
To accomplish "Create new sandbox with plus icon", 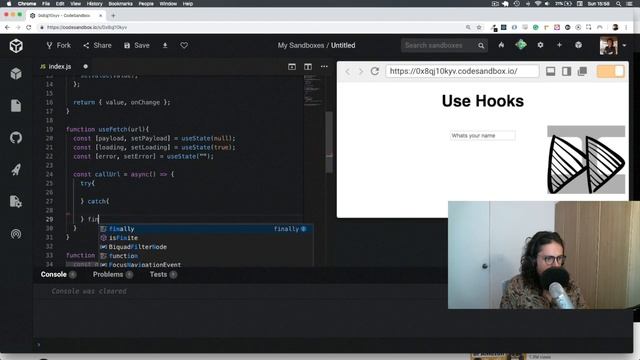I will click(x=559, y=45).
